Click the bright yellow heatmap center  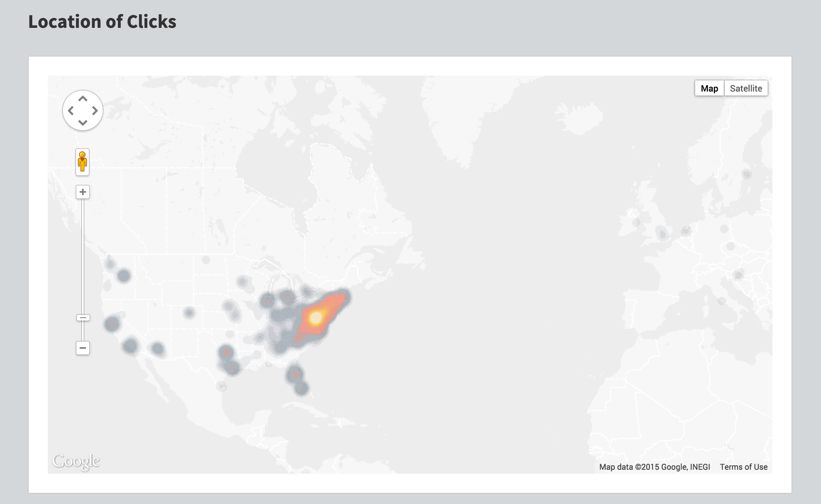(316, 318)
